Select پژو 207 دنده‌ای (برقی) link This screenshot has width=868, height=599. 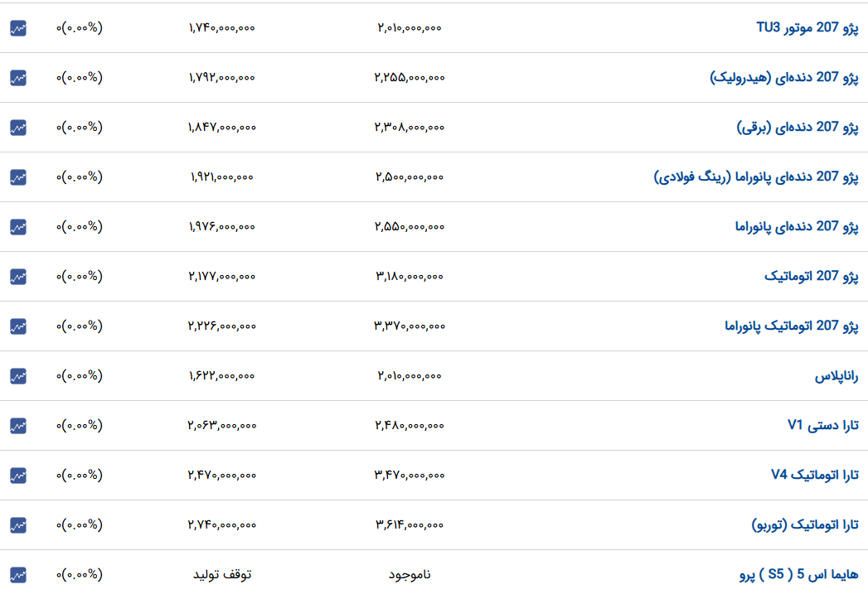798,128
